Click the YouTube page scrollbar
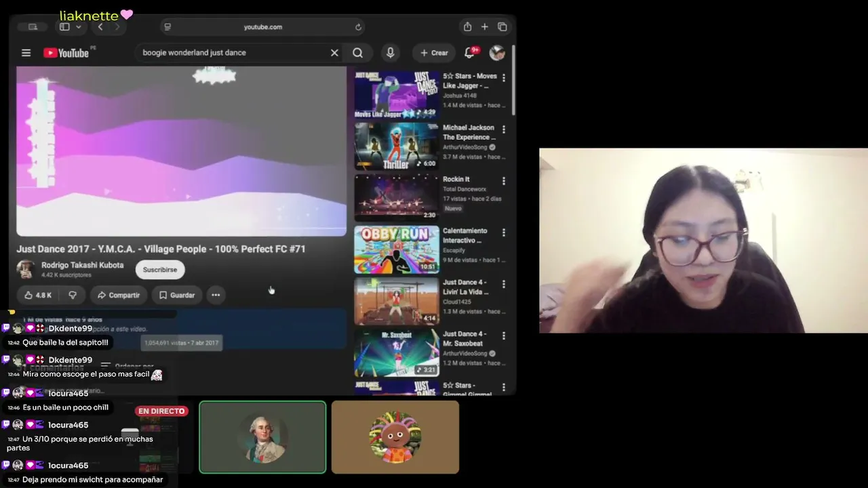 513,80
